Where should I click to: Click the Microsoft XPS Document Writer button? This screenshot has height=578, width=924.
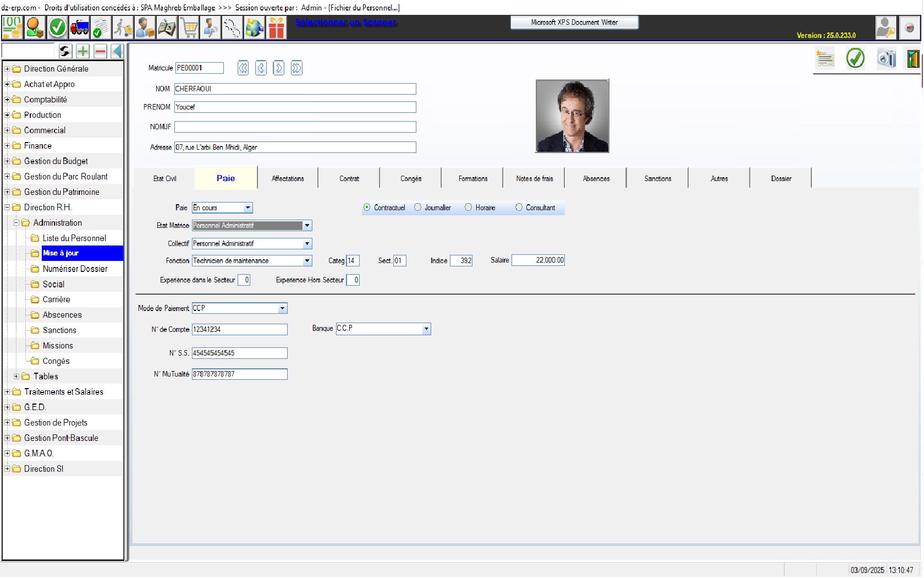(574, 23)
